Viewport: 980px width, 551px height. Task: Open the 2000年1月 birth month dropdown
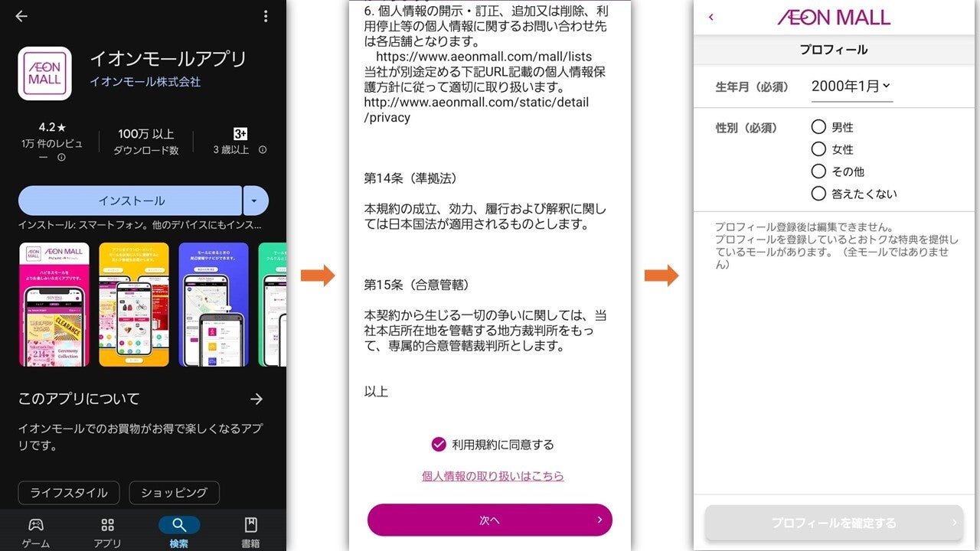[x=851, y=86]
